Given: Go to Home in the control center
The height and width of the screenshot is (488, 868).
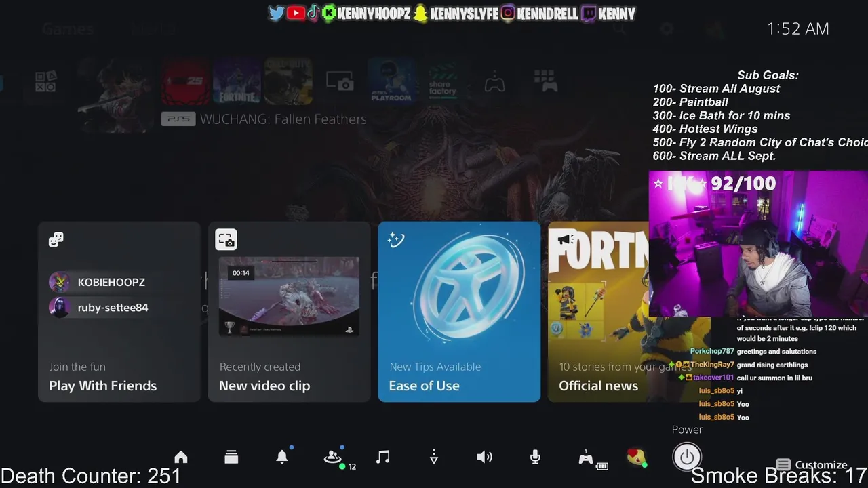Looking at the screenshot, I should pyautogui.click(x=181, y=457).
